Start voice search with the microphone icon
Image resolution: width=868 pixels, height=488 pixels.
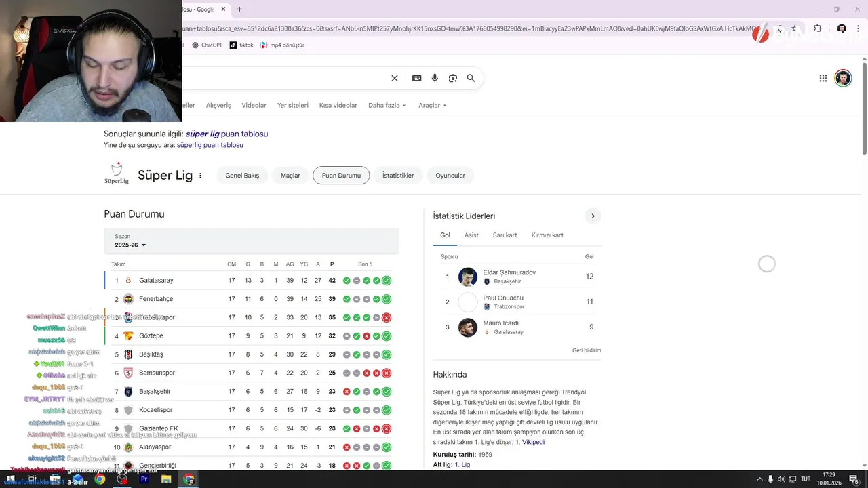(x=435, y=78)
